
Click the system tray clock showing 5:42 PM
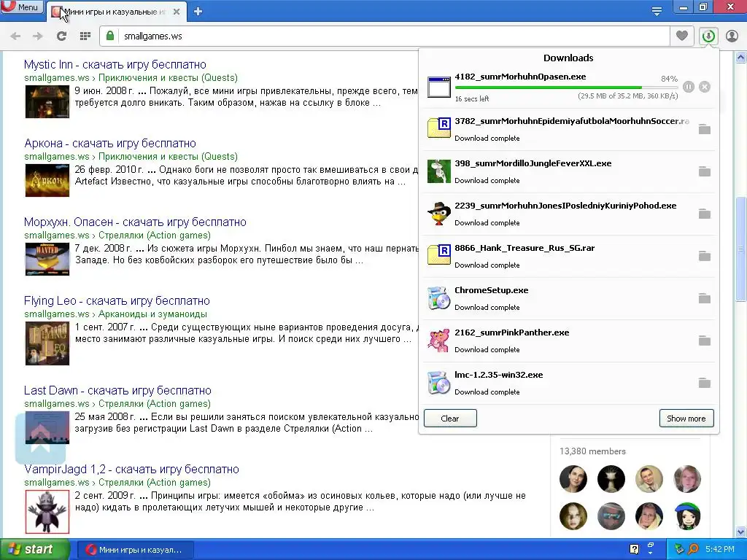[719, 549]
